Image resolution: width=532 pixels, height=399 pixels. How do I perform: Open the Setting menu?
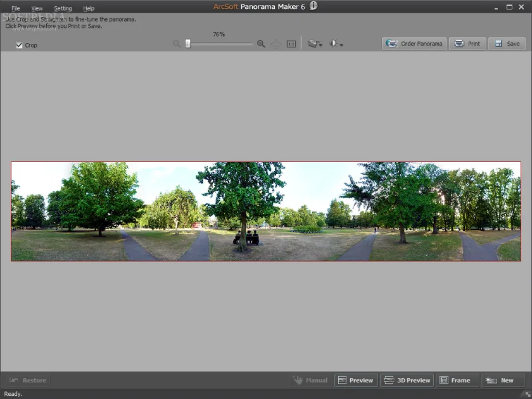click(x=63, y=8)
